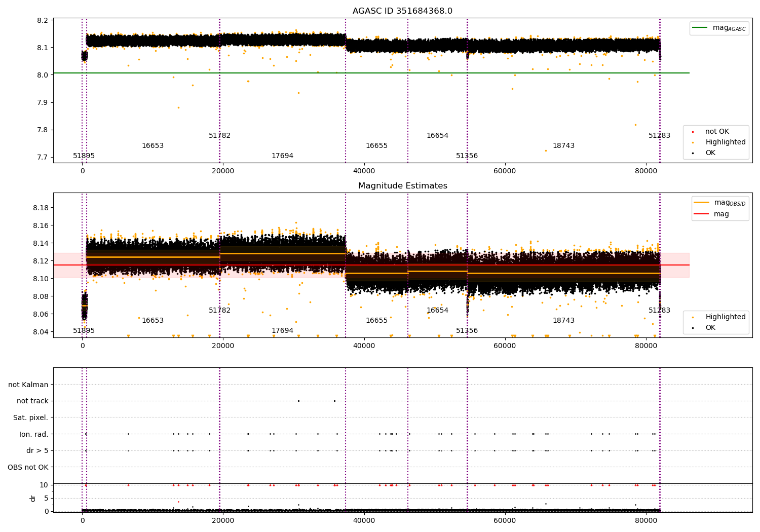
Task: Click obsid label 51895 in Magnitude Estimates panel
Action: tap(84, 331)
